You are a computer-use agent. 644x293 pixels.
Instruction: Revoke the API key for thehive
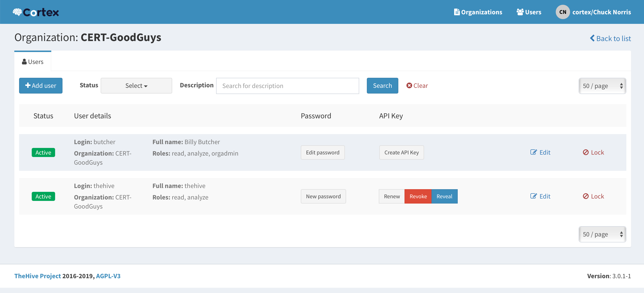click(x=418, y=196)
